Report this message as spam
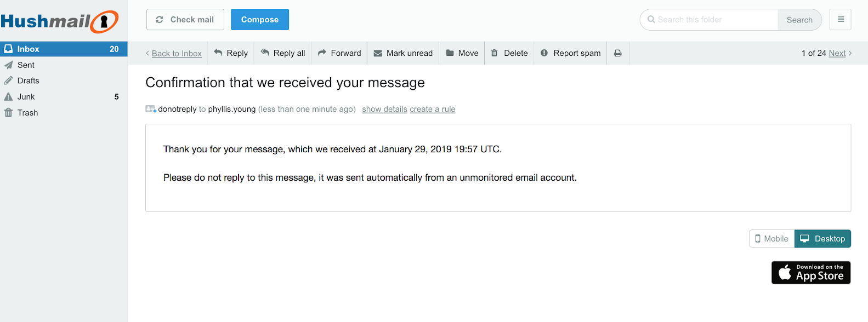Image resolution: width=868 pixels, height=322 pixels. [x=571, y=53]
